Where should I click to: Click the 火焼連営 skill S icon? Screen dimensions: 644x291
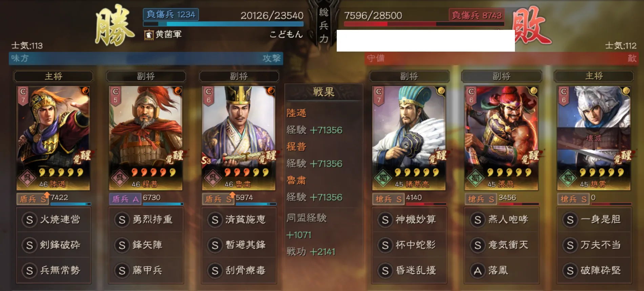tap(29, 220)
